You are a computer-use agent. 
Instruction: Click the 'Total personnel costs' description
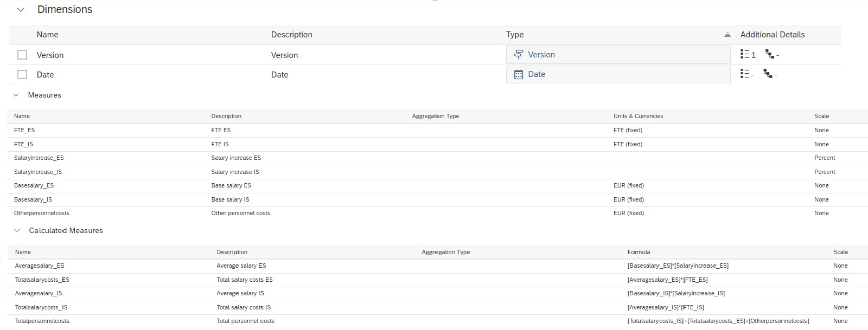pyautogui.click(x=245, y=321)
